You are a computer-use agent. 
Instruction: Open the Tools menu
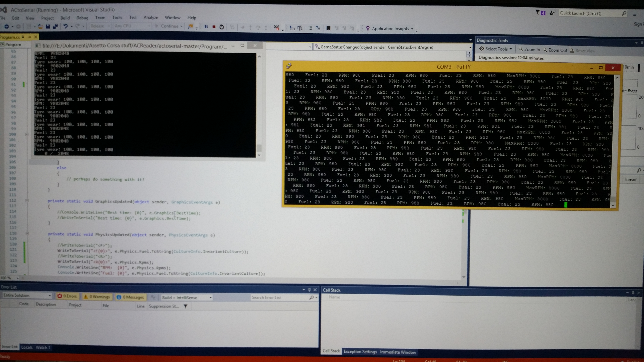pyautogui.click(x=117, y=17)
